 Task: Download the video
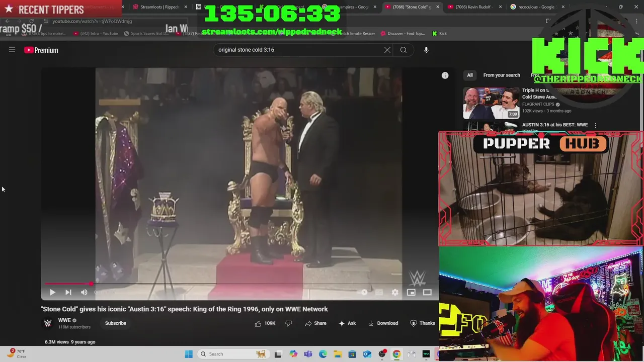point(383,323)
